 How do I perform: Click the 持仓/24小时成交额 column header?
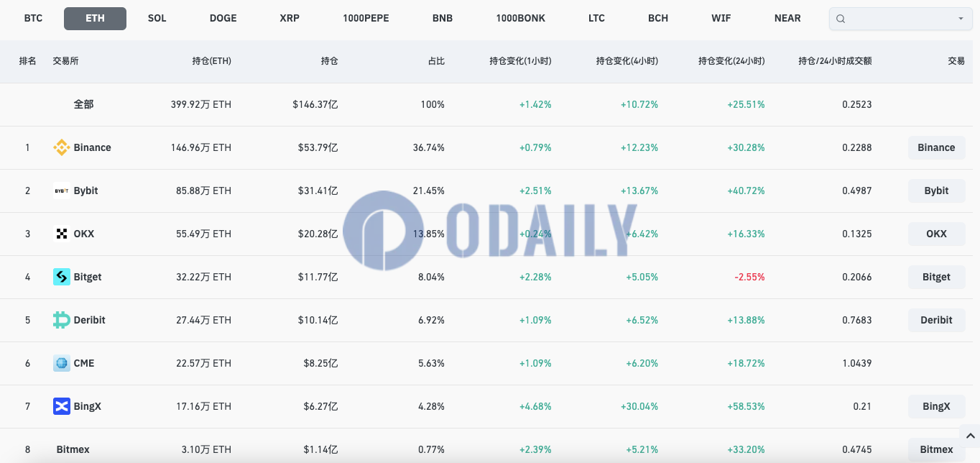835,61
